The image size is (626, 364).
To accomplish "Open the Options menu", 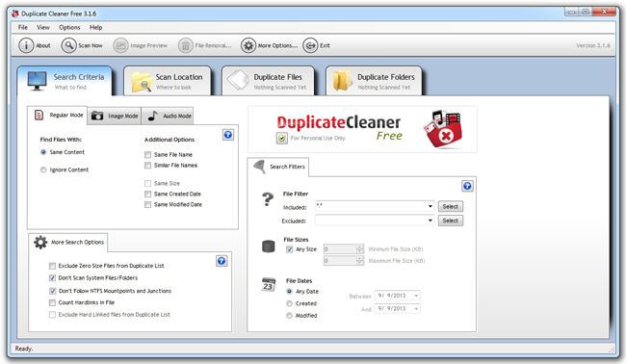I will click(x=69, y=27).
